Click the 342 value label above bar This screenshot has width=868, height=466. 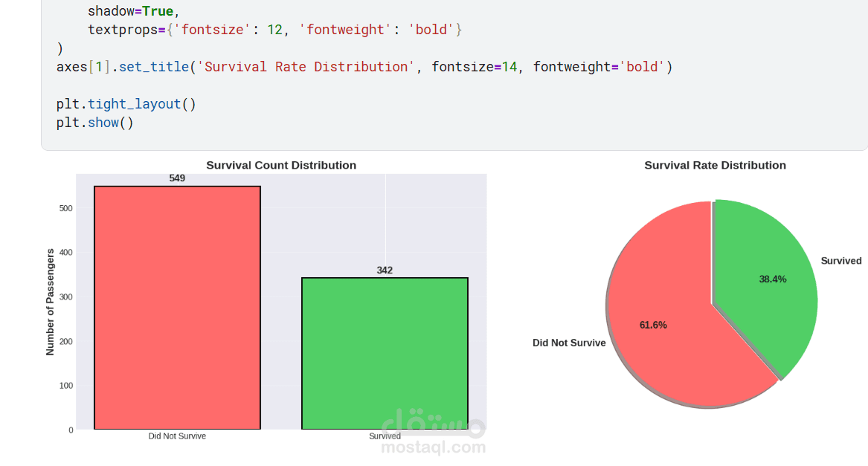(385, 271)
